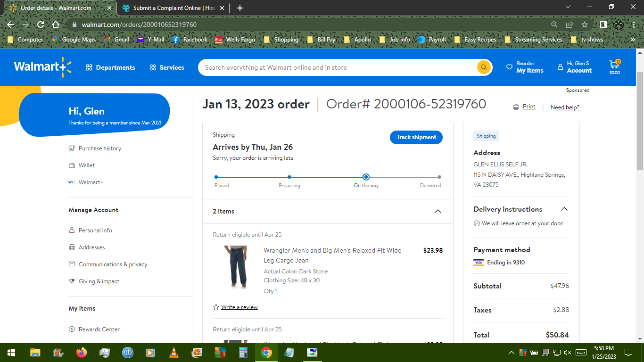Image resolution: width=644 pixels, height=362 pixels.
Task: Open the shopping cart icon
Action: click(x=614, y=67)
